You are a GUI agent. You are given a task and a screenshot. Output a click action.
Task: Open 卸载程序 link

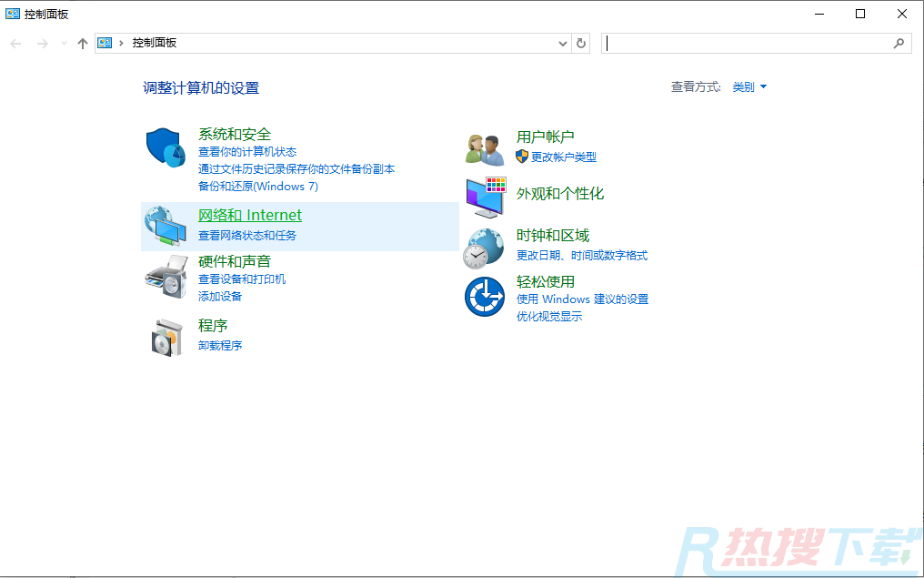(220, 346)
